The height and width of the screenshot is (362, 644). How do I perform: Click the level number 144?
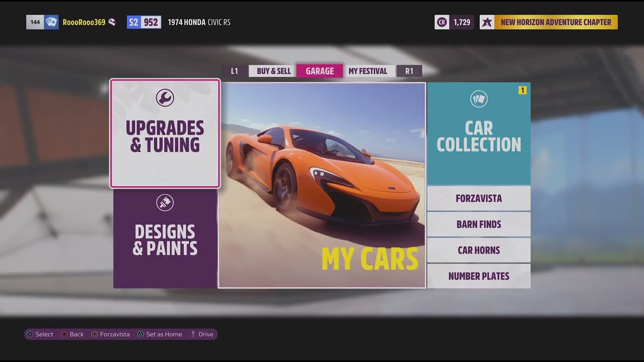(x=35, y=22)
